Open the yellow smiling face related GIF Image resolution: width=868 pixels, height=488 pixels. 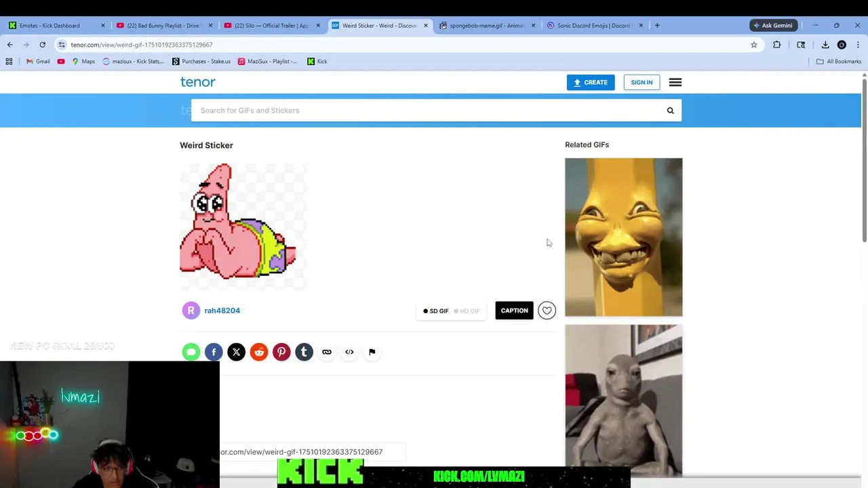point(624,237)
